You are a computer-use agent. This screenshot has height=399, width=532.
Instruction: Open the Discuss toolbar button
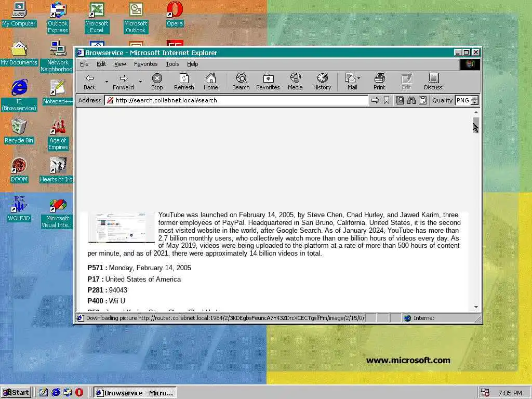[433, 82]
